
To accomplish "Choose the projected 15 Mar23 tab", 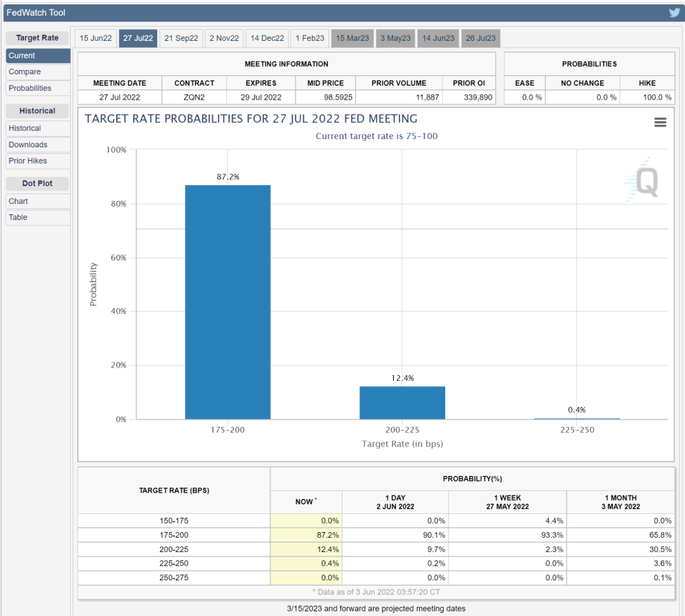I will [352, 39].
